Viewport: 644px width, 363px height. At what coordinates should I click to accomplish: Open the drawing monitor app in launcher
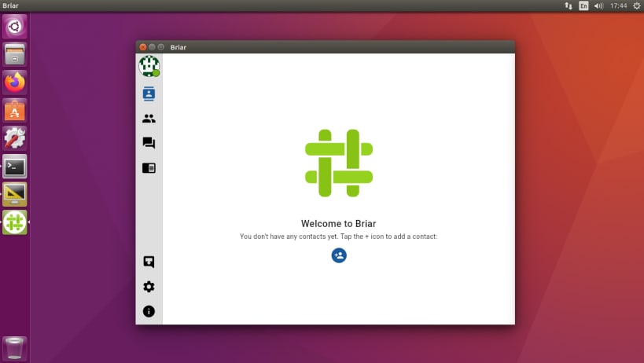tap(15, 194)
